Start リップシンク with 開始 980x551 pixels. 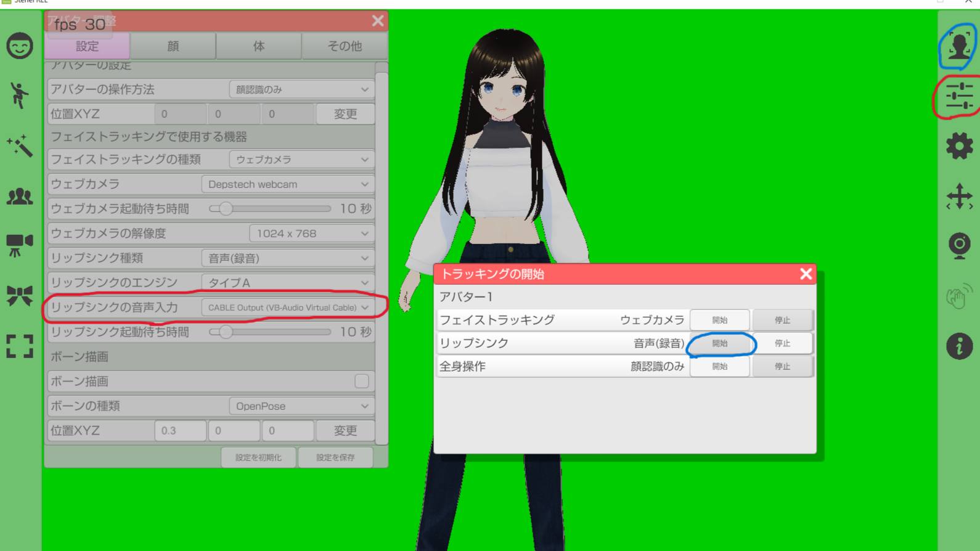(x=720, y=343)
